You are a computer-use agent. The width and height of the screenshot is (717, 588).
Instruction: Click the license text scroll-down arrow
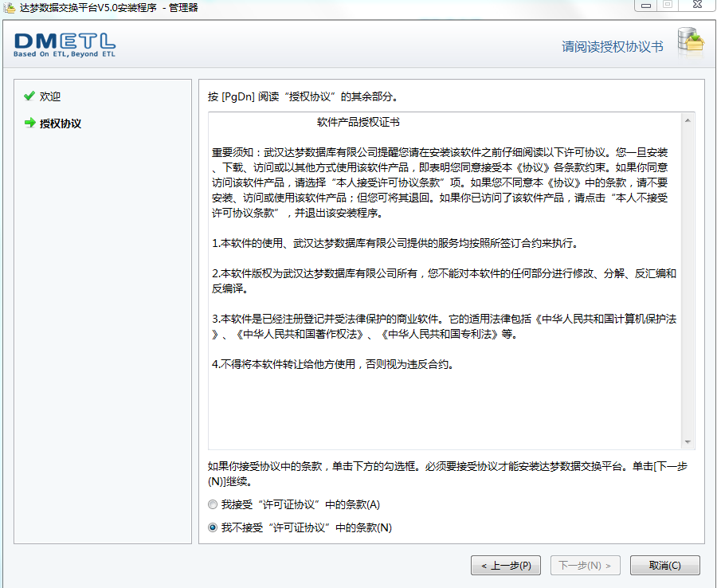tap(688, 442)
